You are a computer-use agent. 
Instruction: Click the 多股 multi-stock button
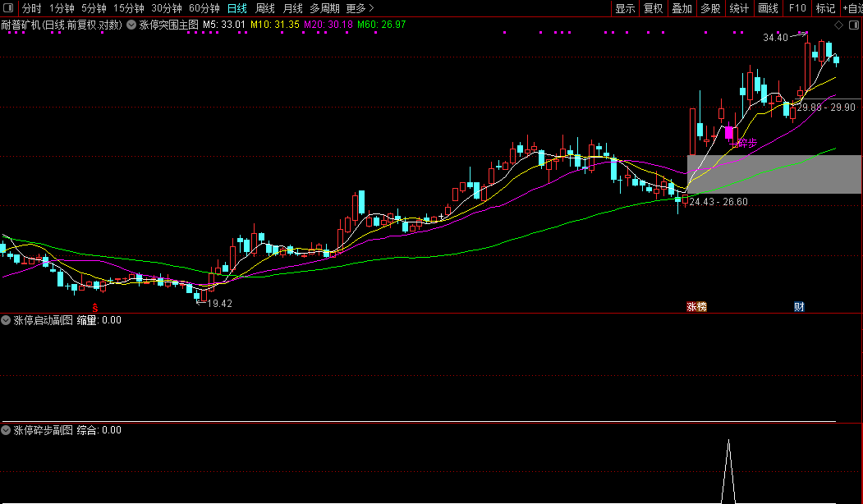tap(710, 8)
